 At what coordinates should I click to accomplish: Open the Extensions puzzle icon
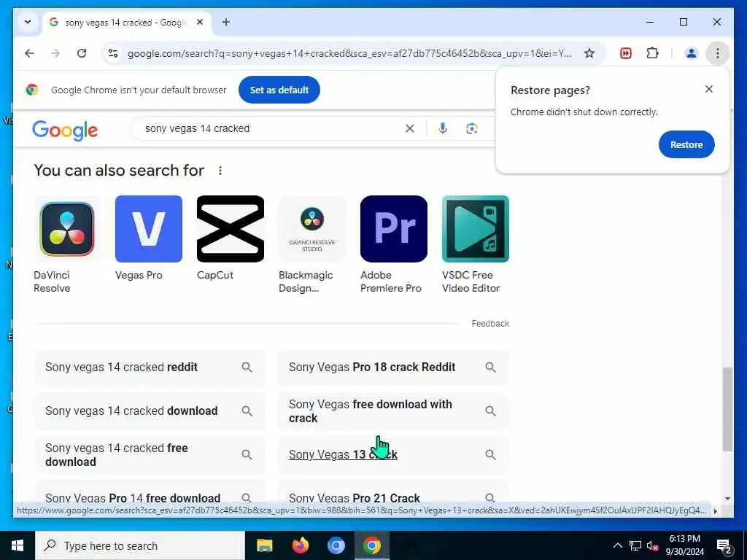click(652, 53)
